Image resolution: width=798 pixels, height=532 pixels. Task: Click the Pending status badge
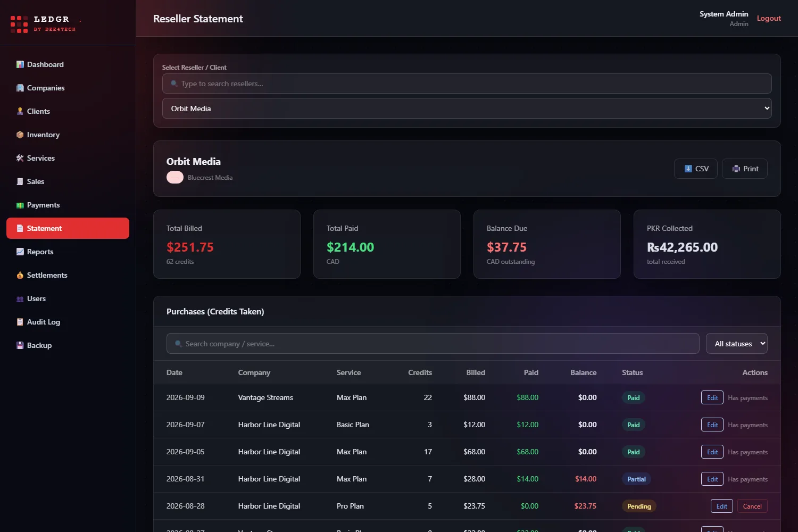(639, 506)
